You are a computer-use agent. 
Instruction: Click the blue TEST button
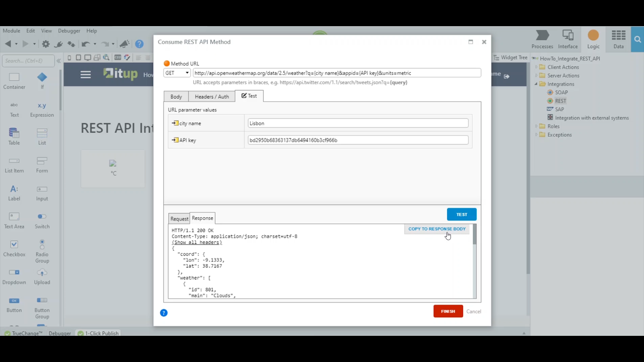tap(462, 214)
